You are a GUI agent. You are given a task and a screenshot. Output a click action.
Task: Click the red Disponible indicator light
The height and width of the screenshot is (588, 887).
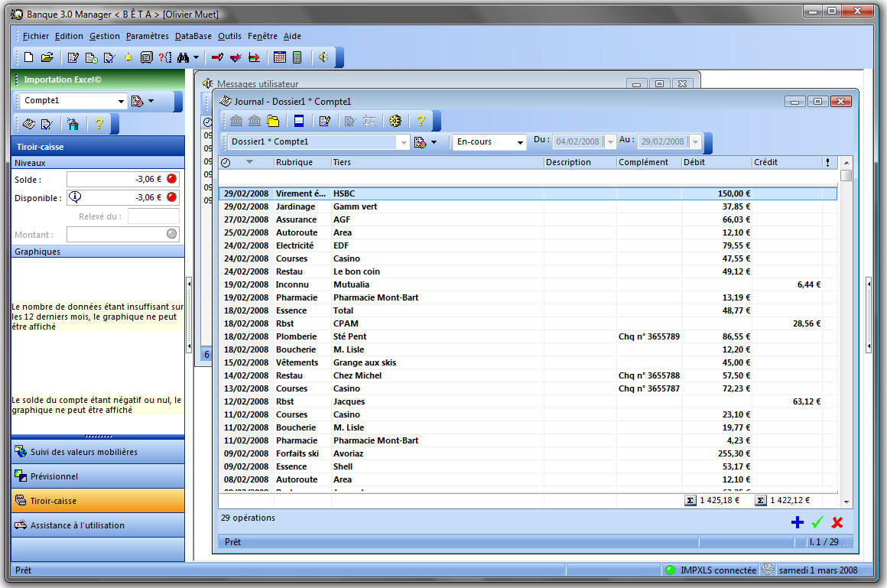coord(171,197)
